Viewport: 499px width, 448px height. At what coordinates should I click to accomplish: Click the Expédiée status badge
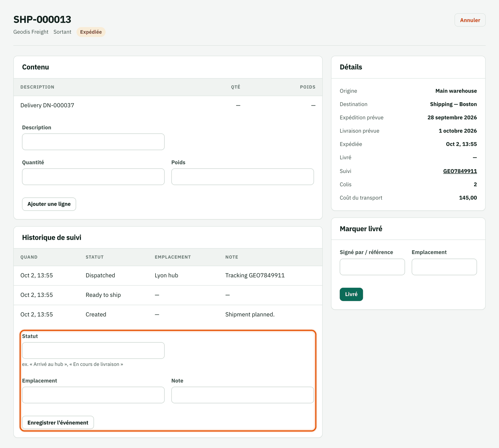click(91, 32)
